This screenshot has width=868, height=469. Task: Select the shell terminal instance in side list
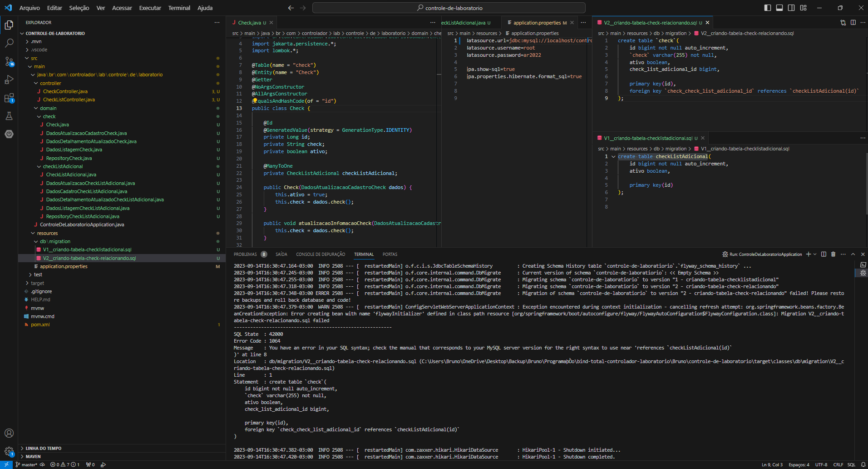(x=863, y=264)
